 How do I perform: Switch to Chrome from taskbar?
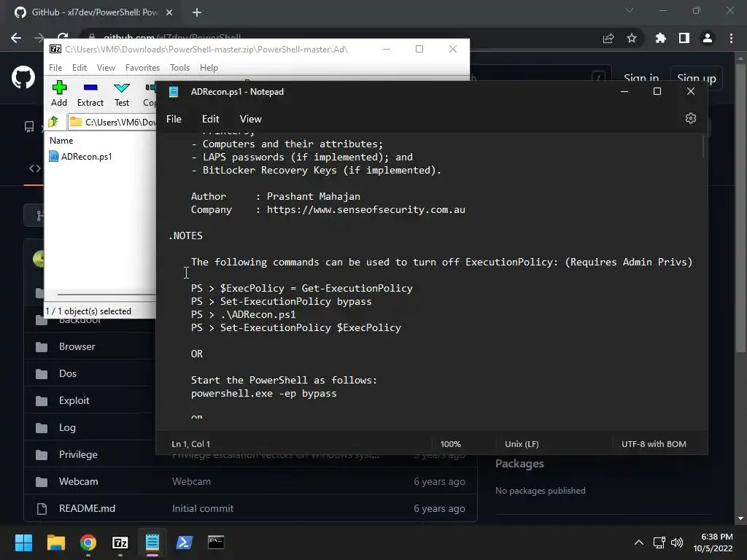click(x=88, y=542)
